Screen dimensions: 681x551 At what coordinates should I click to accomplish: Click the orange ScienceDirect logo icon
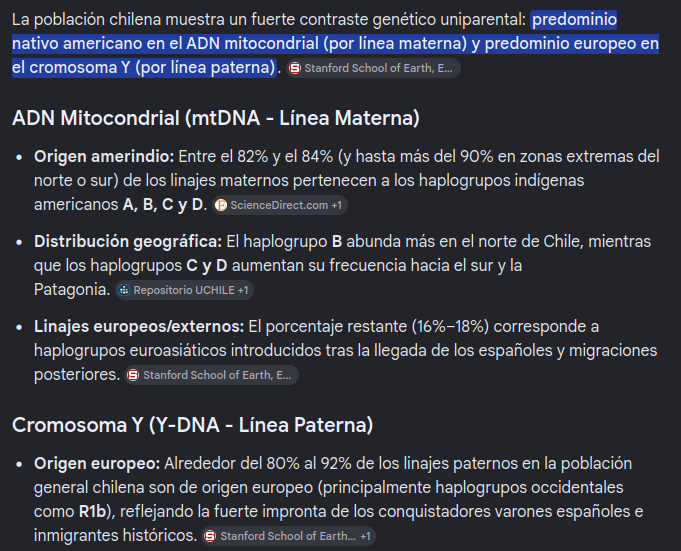click(x=221, y=205)
